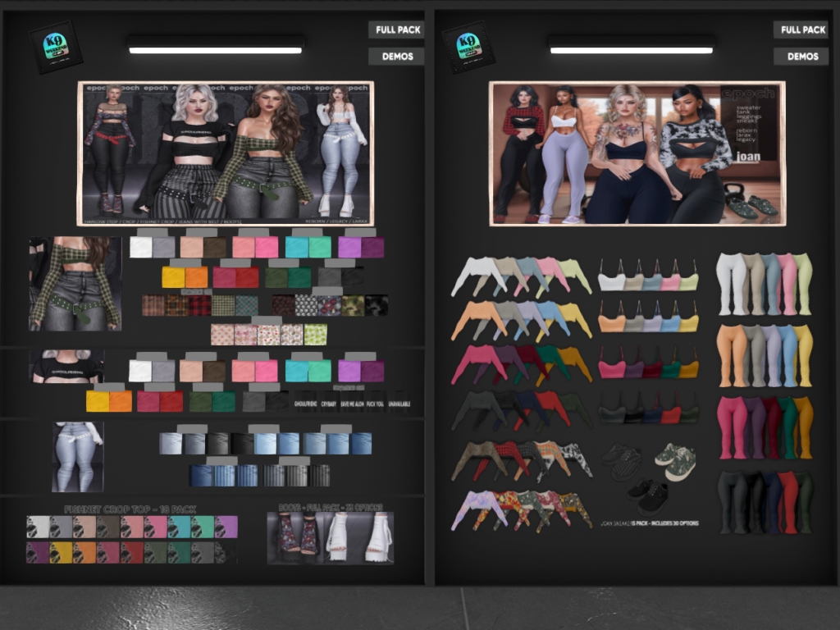Open the plaid top and jeans preview
840x630 pixels.
click(x=75, y=284)
